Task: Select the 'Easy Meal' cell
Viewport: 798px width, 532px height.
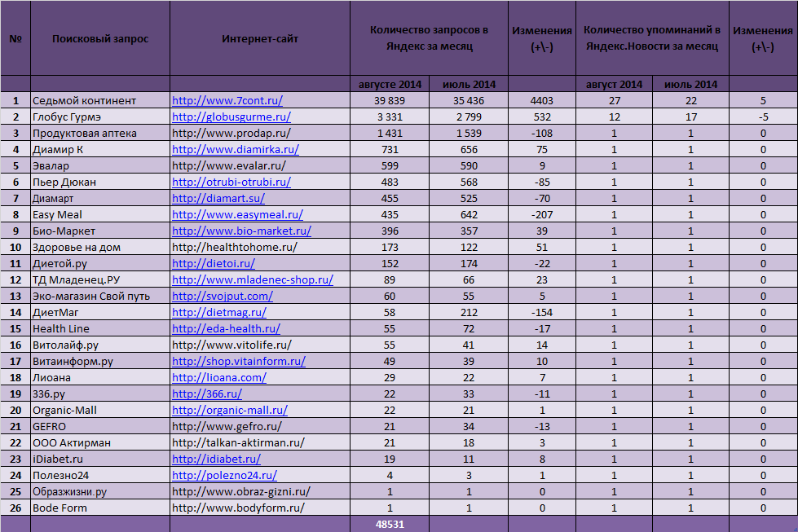Action: click(100, 214)
